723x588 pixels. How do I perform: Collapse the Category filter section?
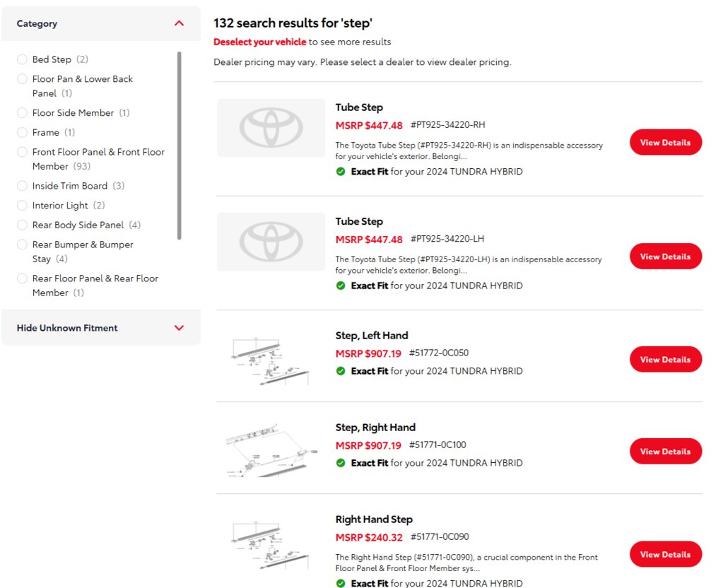click(179, 23)
